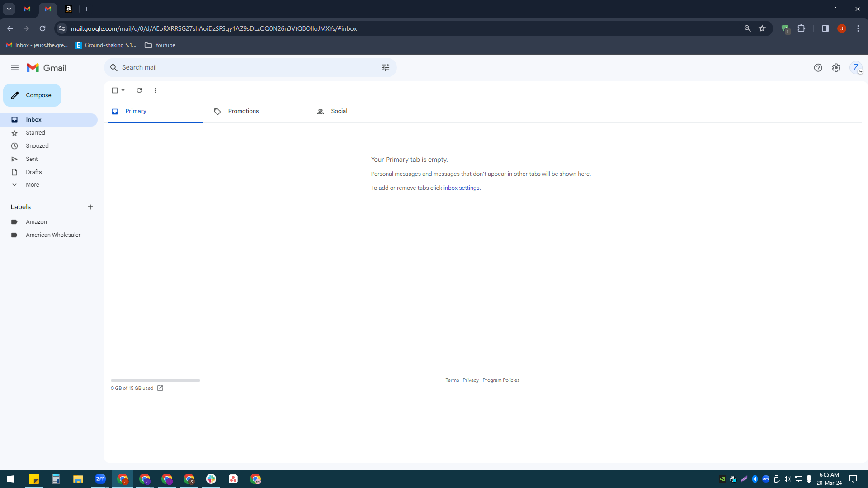Open the Amazon label
868x488 pixels.
click(x=49, y=222)
